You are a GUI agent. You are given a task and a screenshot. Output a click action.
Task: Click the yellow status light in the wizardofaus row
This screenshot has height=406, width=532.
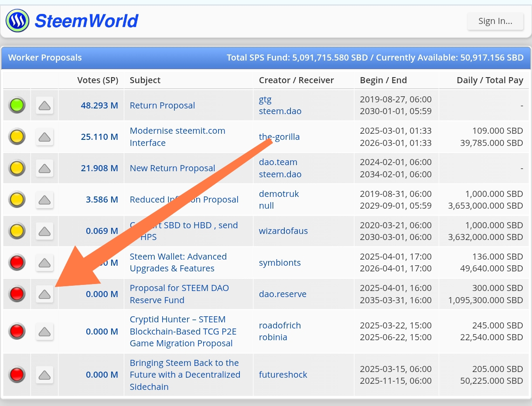[17, 231]
